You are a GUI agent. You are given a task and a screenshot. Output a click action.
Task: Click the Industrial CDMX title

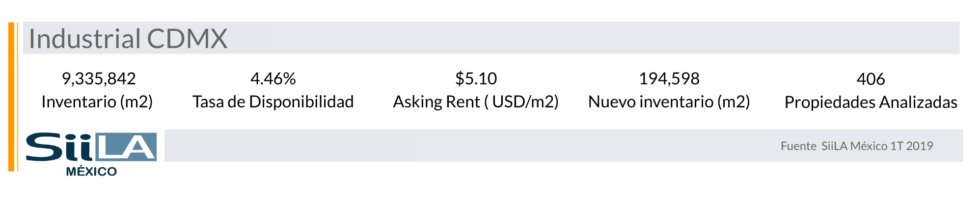[x=128, y=39]
